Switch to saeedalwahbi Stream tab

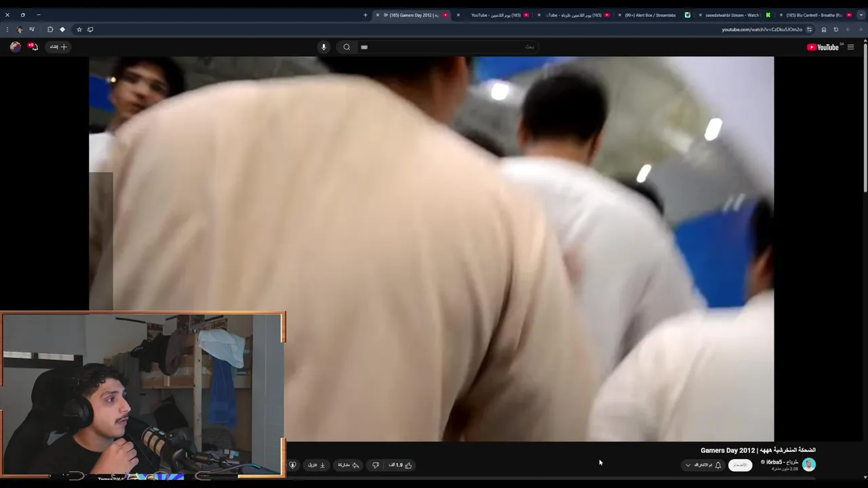pos(734,15)
